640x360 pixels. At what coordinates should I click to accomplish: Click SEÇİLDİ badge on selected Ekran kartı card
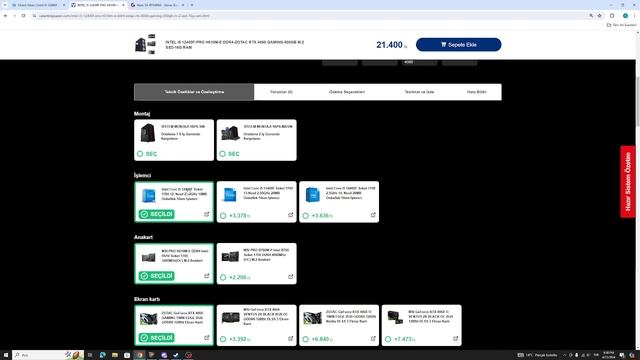pos(156,338)
